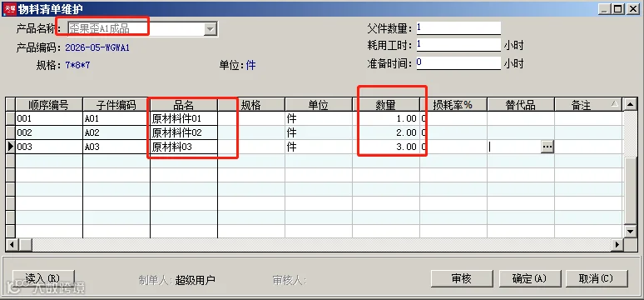Click the 顺序编号 column header
644x300 pixels.
(49, 105)
